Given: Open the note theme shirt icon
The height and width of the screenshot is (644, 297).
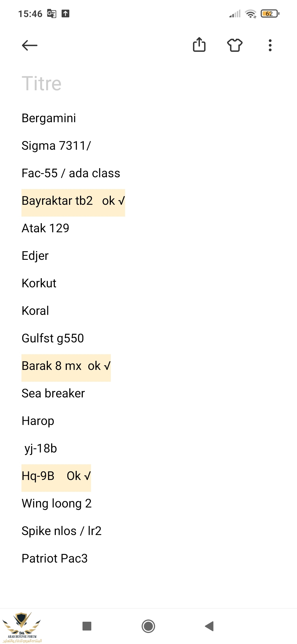Looking at the screenshot, I should click(235, 45).
